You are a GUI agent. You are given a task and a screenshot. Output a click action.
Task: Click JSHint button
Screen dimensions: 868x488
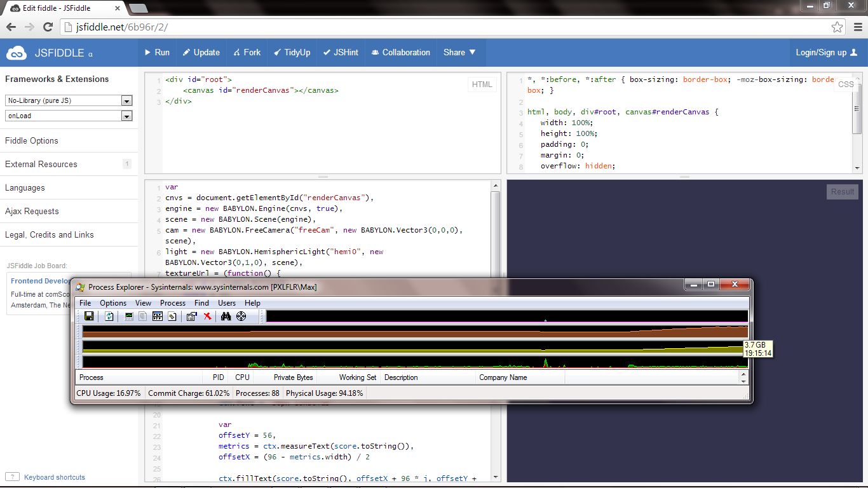(x=341, y=53)
